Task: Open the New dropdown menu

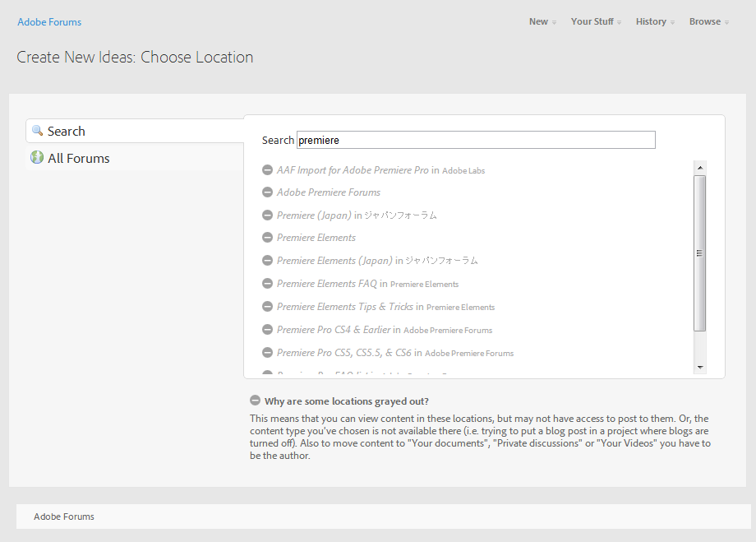Action: (542, 21)
